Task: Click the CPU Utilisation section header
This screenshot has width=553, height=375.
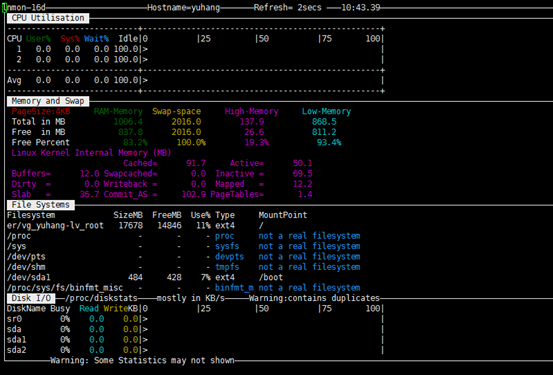Action: tap(48, 18)
